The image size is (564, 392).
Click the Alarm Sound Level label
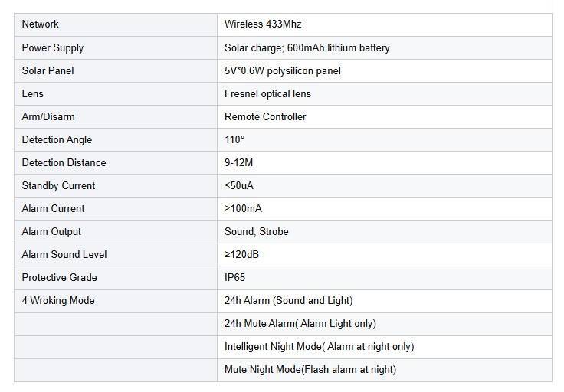[64, 254]
